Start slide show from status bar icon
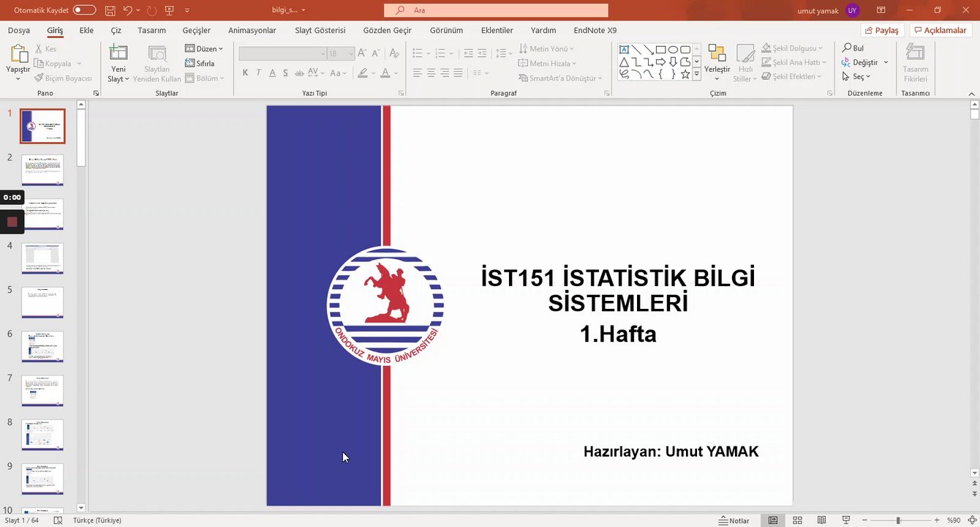 coord(846,520)
